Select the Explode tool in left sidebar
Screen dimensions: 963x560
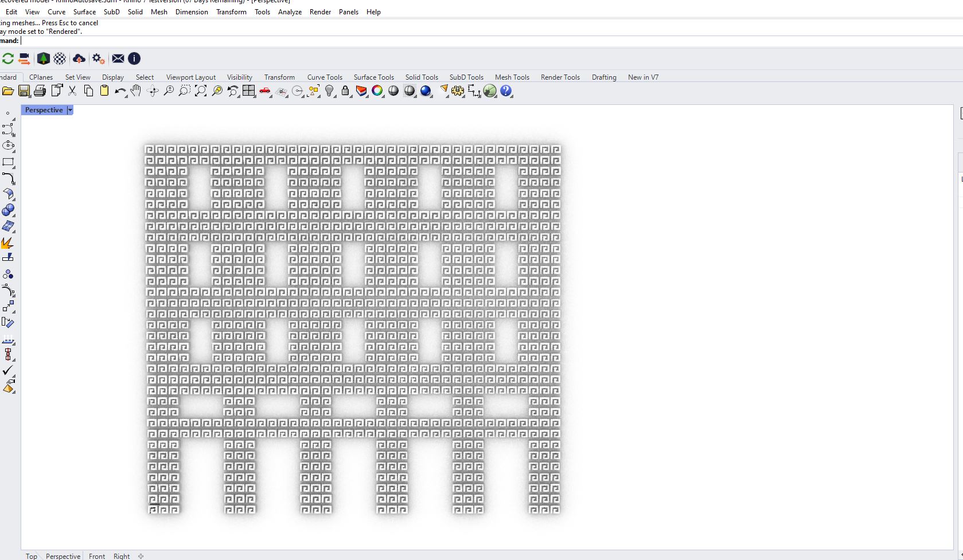click(x=8, y=243)
